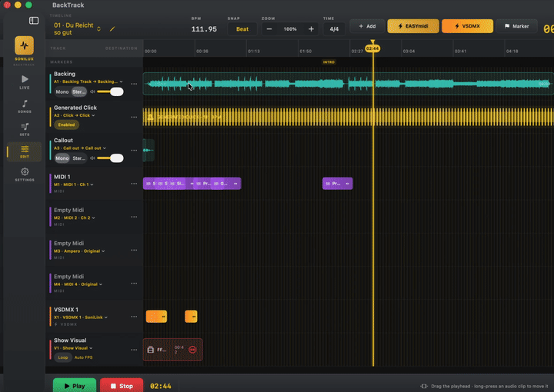
Task: Select the first orange VSDMX clip
Action: click(156, 317)
